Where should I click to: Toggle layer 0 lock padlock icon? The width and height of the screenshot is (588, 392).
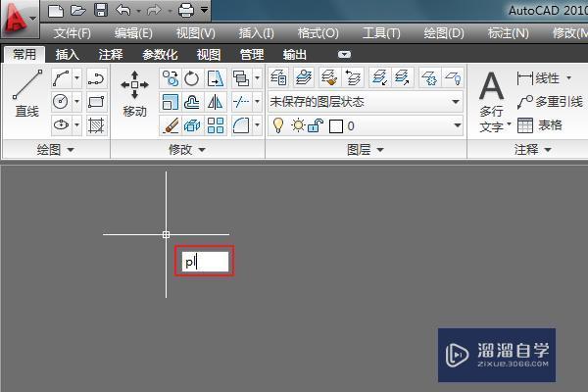coord(316,125)
